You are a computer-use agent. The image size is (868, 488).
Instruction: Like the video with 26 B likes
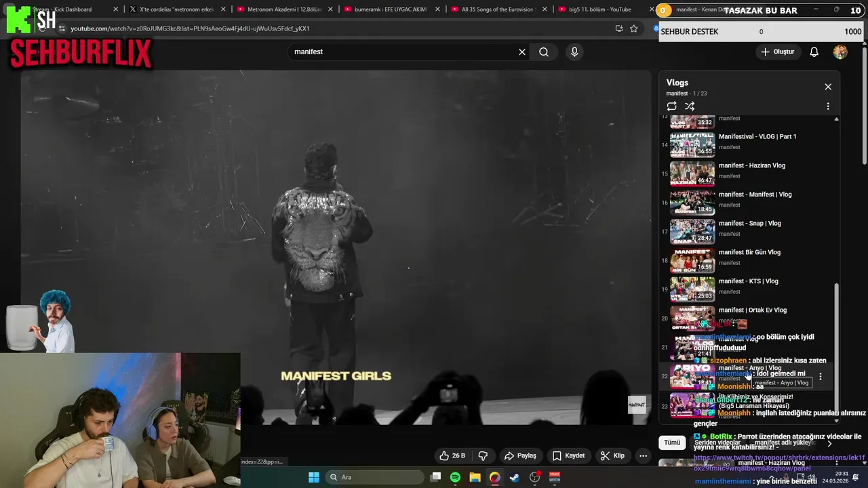pos(452,455)
